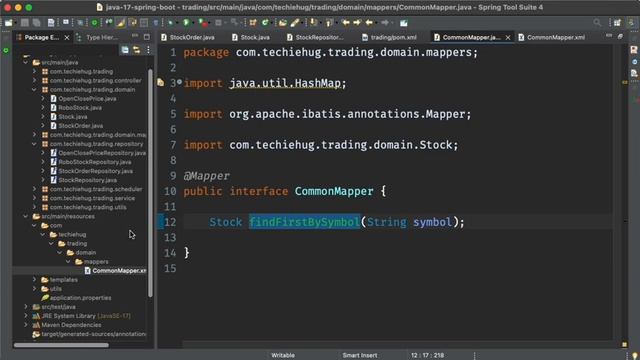Click the yellow Back navigation arrow
The image size is (640, 360).
[x=346, y=23]
